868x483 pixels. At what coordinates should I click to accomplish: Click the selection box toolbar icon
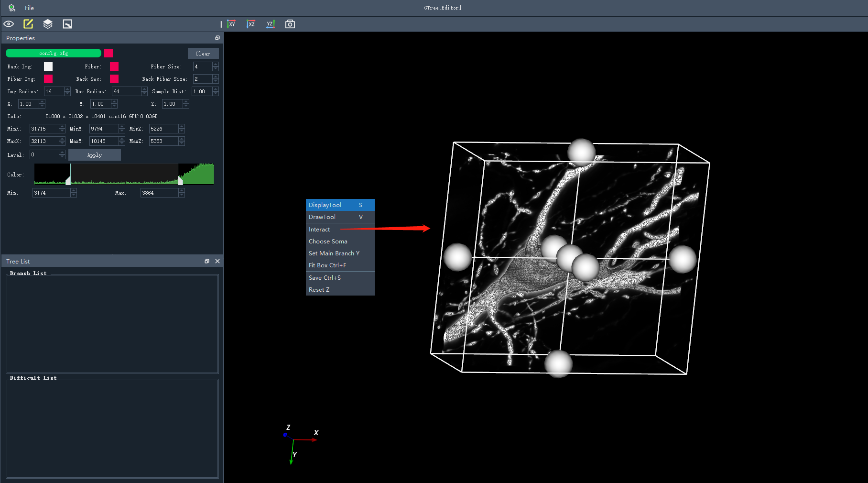click(67, 24)
